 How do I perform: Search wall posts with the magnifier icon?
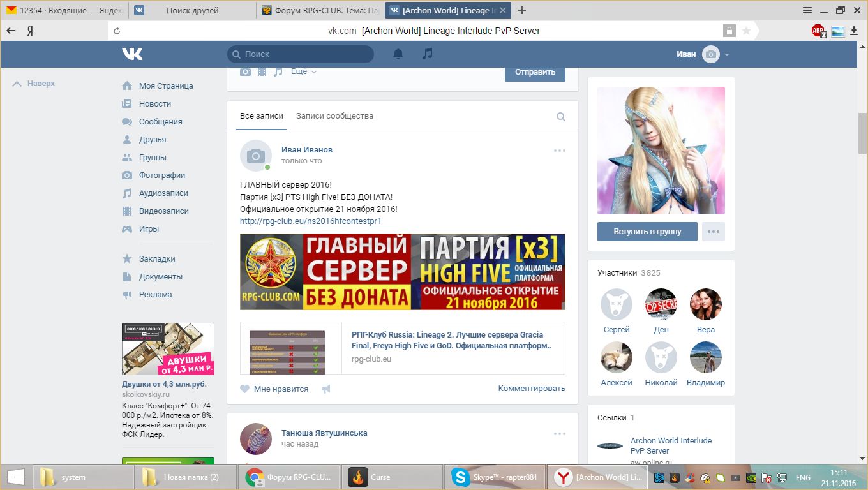coord(561,117)
